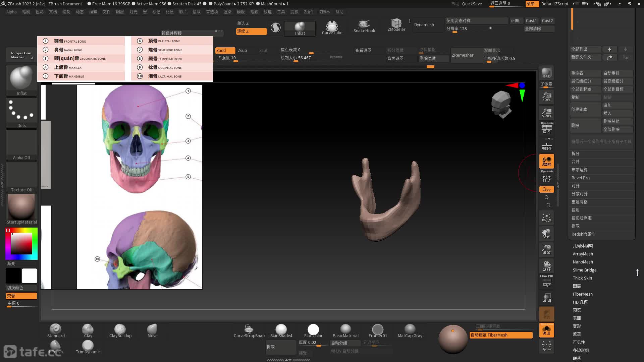Toggle local symmetry (对称) icon
Screen dimensions: 644x362
[x=546, y=177]
